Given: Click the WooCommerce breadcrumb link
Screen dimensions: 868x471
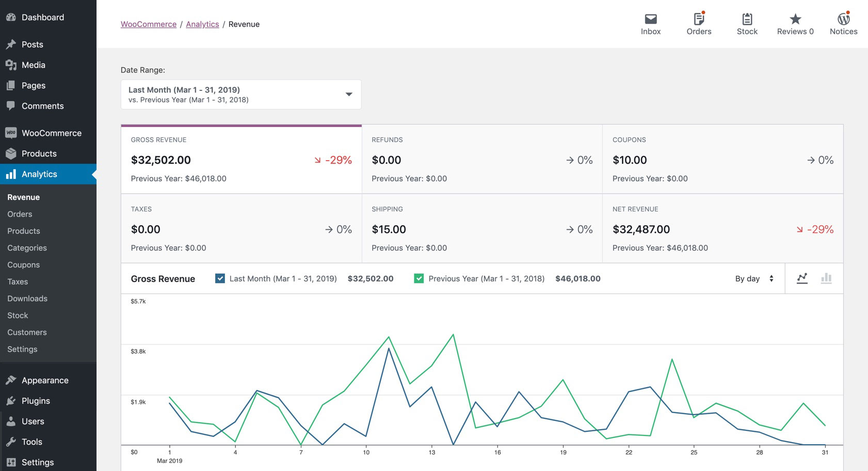Looking at the screenshot, I should tap(149, 24).
